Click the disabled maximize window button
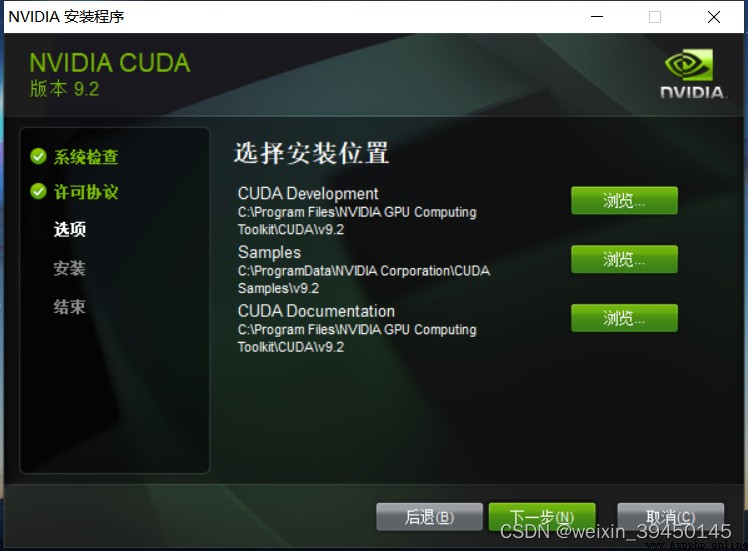Screen dimensions: 748x551 coord(655,17)
